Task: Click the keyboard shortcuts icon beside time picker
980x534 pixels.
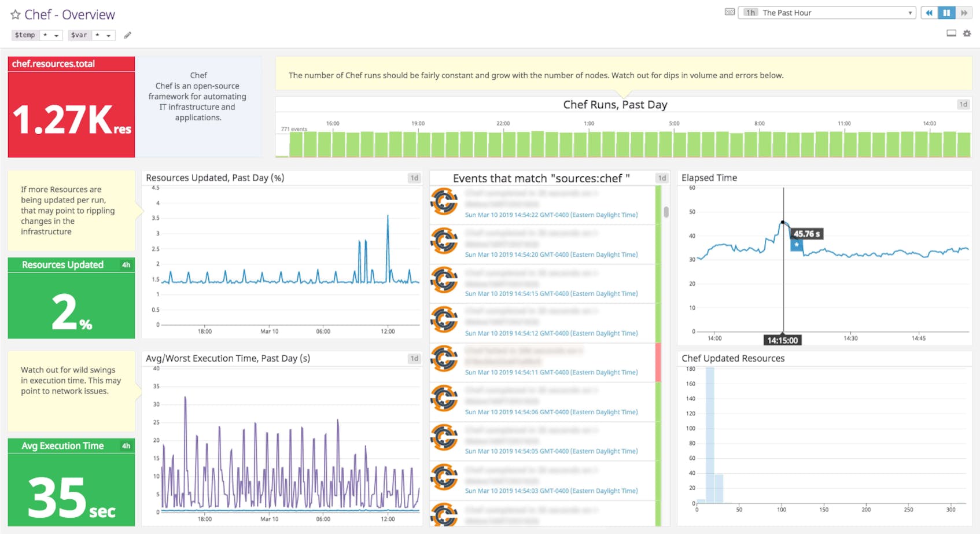Action: (x=729, y=12)
